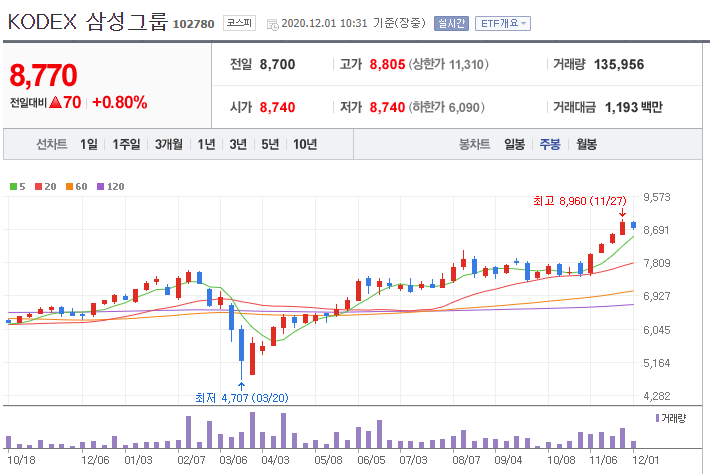The height and width of the screenshot is (474, 710).
Task: Click the purple 120-period moving average swatch
Action: 101,187
